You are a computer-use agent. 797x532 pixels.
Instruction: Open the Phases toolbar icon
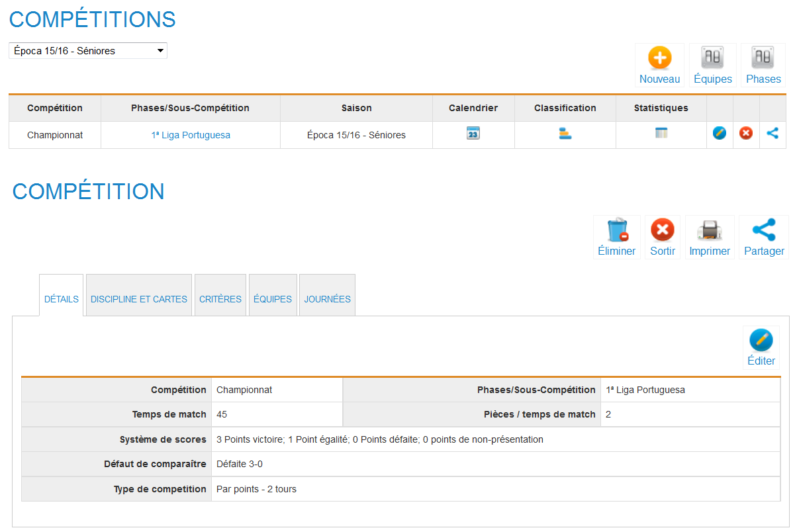(x=763, y=58)
